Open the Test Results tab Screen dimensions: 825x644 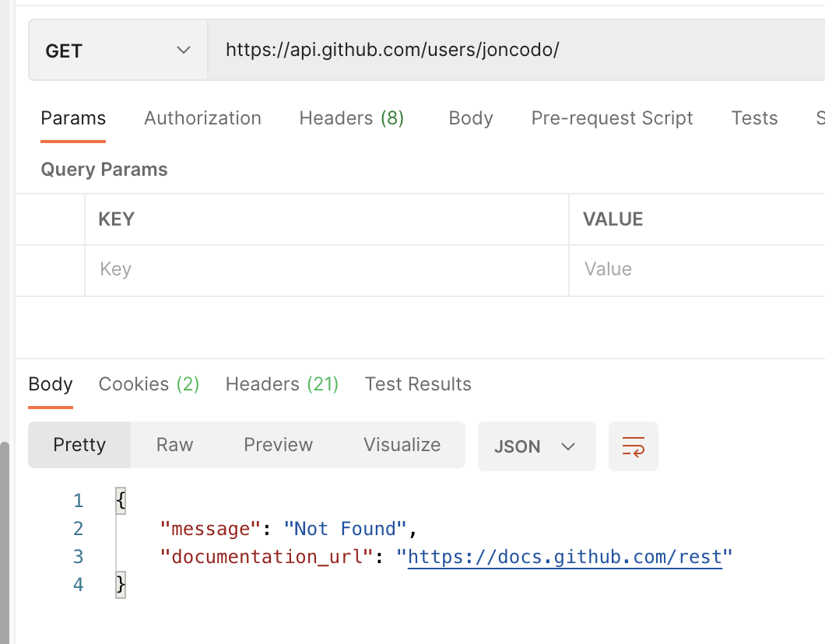[418, 383]
